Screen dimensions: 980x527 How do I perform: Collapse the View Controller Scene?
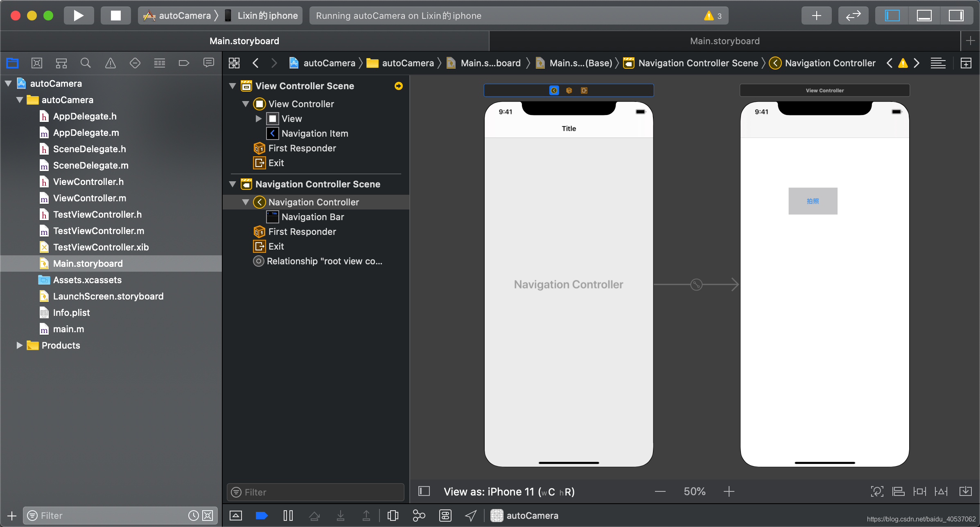[233, 86]
